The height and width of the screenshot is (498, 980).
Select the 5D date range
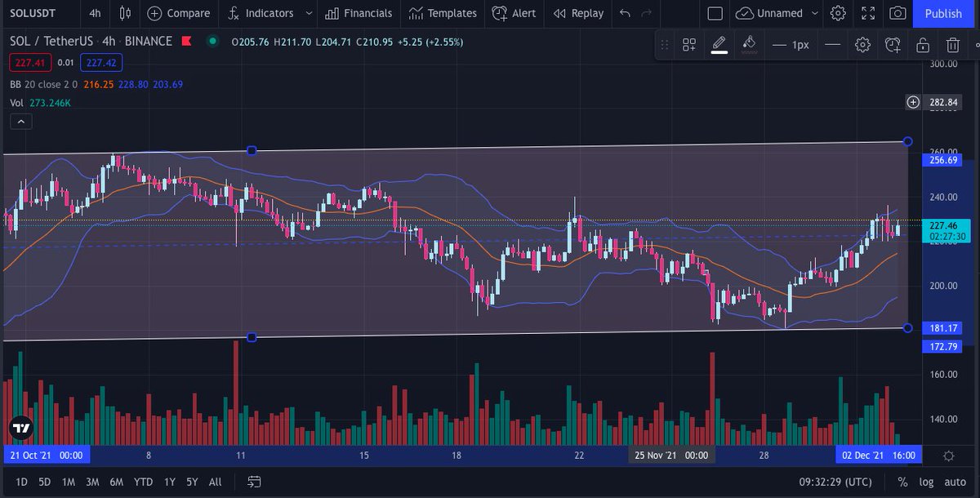click(x=44, y=482)
